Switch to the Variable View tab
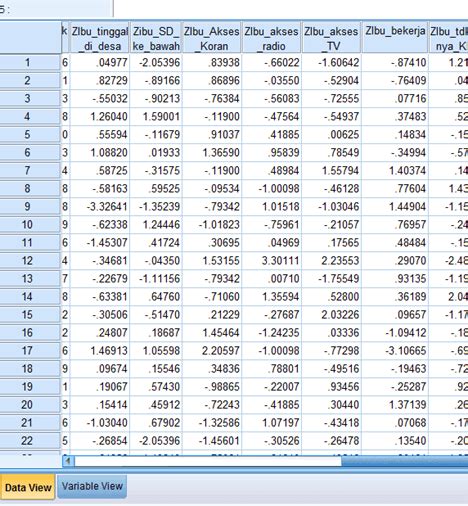The height and width of the screenshot is (506, 468). click(92, 486)
